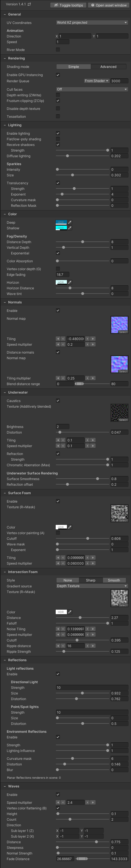Click Open asset window button

tap(109, 5)
